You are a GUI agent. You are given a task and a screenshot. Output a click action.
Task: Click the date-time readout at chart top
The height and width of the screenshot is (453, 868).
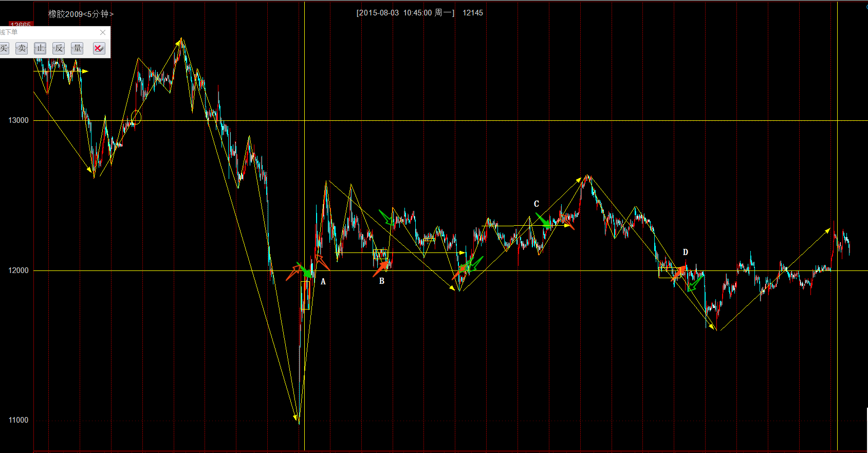405,13
